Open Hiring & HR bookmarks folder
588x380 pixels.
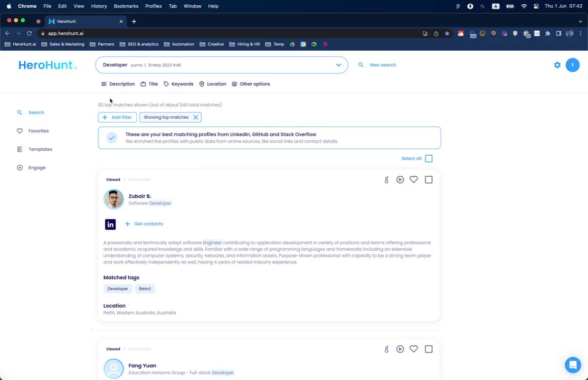tap(244, 44)
